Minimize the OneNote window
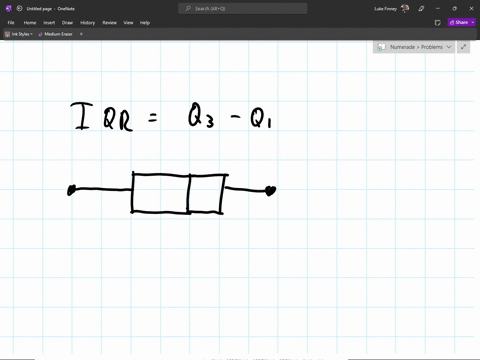The height and width of the screenshot is (360, 480). coord(438,9)
